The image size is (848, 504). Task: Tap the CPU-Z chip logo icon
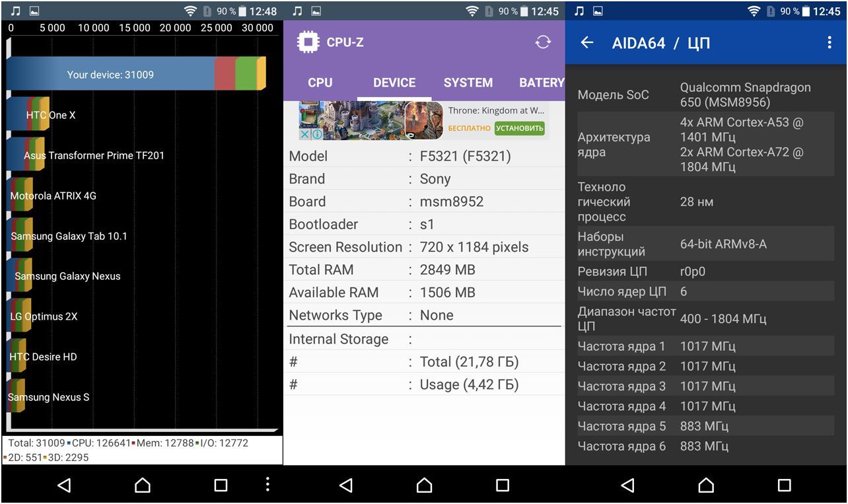tap(308, 42)
